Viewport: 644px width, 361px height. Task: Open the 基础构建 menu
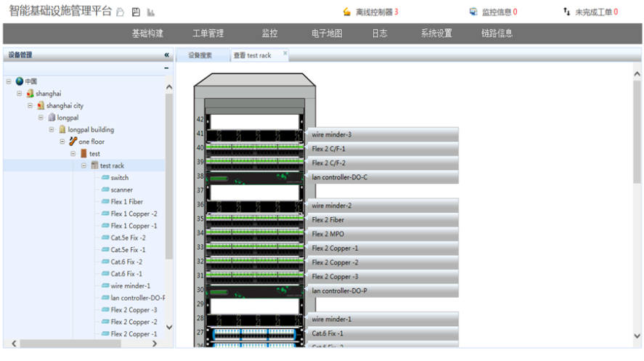(147, 33)
